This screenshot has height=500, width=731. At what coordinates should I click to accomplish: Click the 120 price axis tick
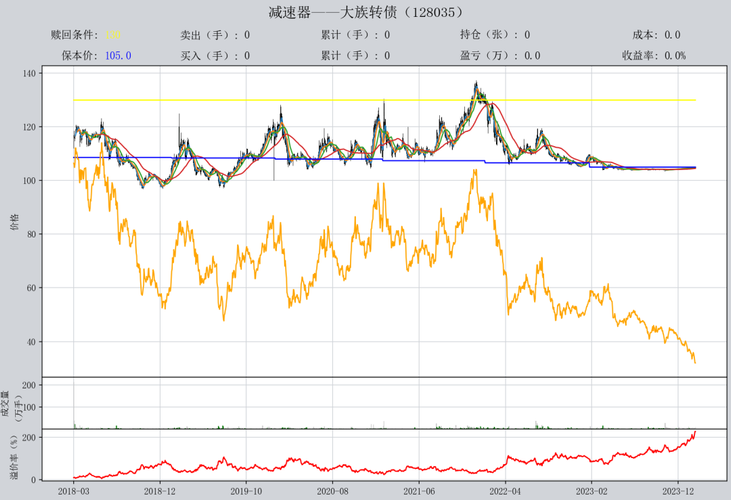point(29,127)
